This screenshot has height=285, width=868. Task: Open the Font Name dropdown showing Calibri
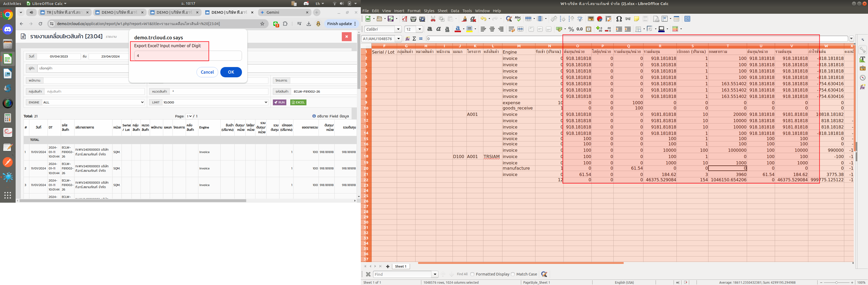coord(398,29)
